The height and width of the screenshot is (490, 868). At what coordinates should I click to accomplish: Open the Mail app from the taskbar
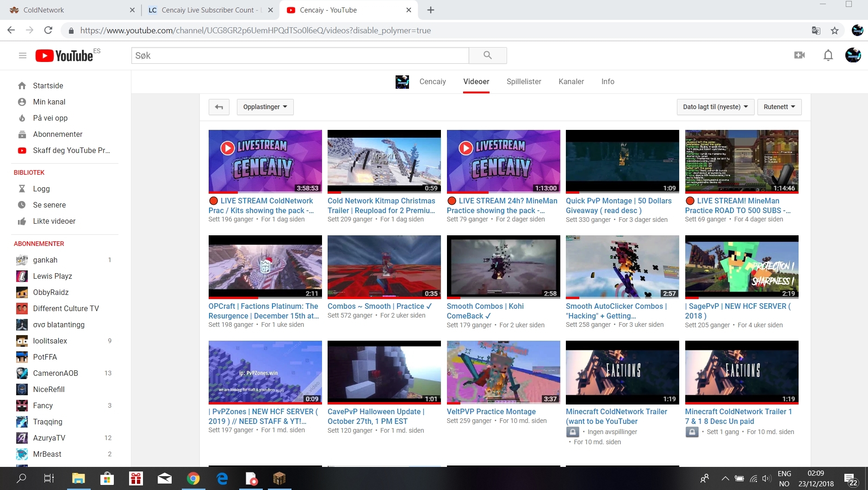pyautogui.click(x=165, y=478)
